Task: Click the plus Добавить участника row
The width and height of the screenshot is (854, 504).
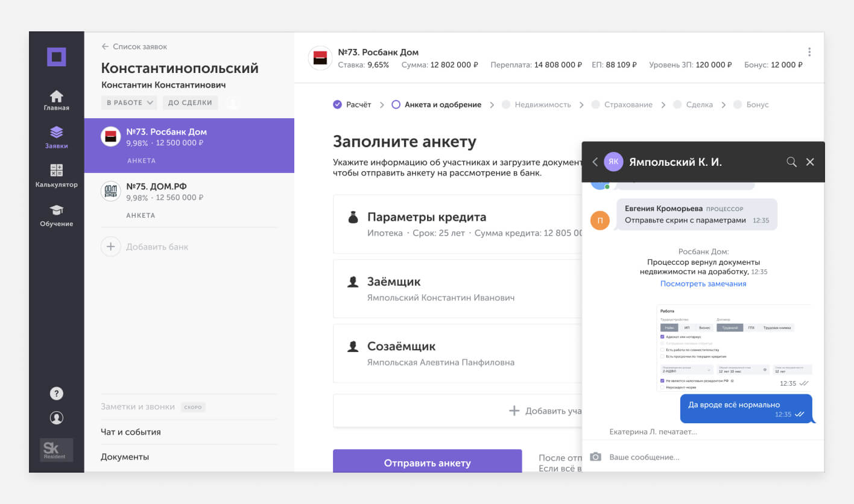Action: pos(457,411)
